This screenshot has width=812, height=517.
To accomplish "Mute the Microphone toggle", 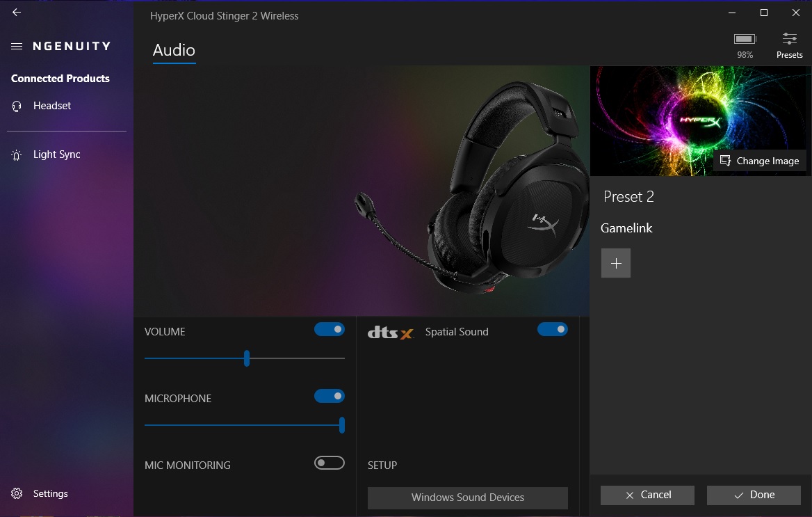I will (x=329, y=395).
